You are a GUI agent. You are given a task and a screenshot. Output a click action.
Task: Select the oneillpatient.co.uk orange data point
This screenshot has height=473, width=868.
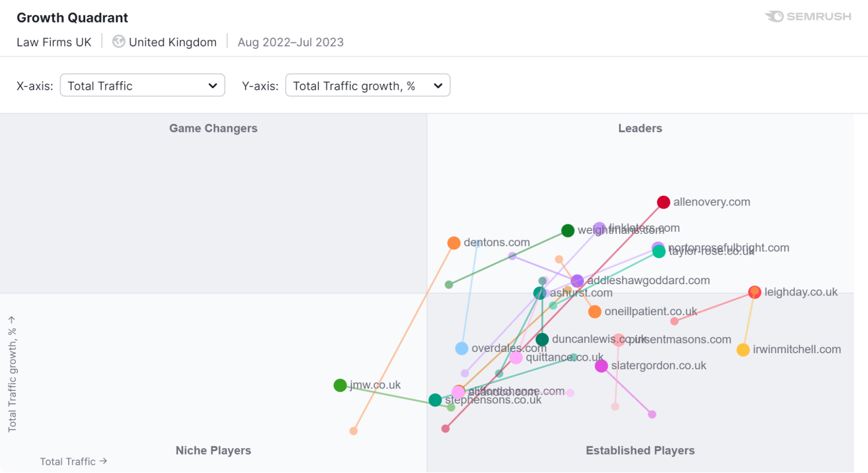[595, 312]
